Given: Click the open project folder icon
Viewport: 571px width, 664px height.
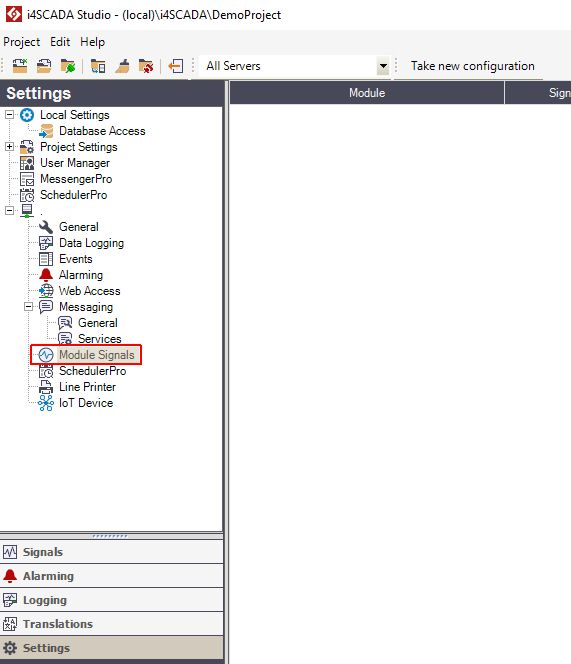Looking at the screenshot, I should [44, 66].
